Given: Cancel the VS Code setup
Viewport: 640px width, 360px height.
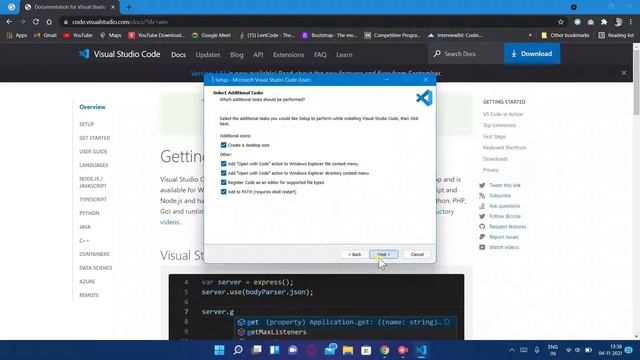Looking at the screenshot, I should (417, 254).
